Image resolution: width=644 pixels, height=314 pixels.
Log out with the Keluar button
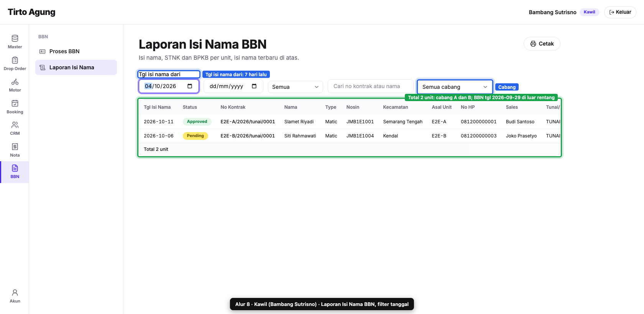pos(620,12)
